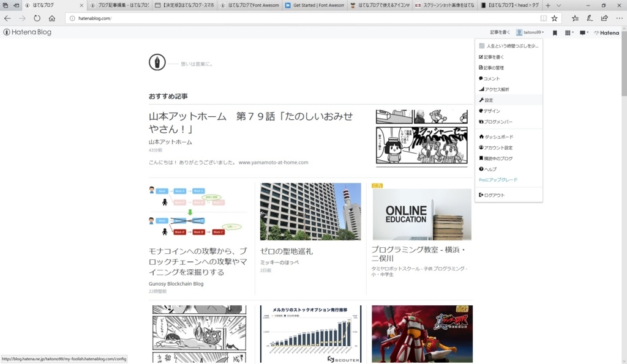
Task: Switch to はてなブログでFont Awesom tab
Action: [x=250, y=6]
